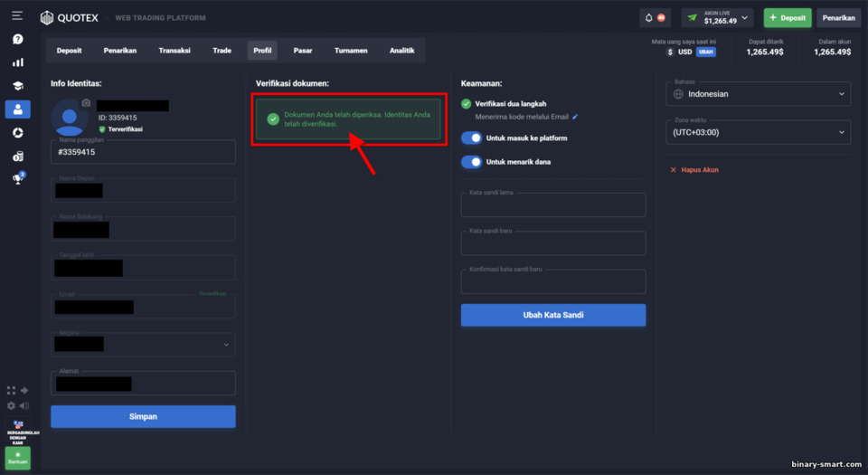
Task: Click the green checkmark in document verification box
Action: (273, 119)
